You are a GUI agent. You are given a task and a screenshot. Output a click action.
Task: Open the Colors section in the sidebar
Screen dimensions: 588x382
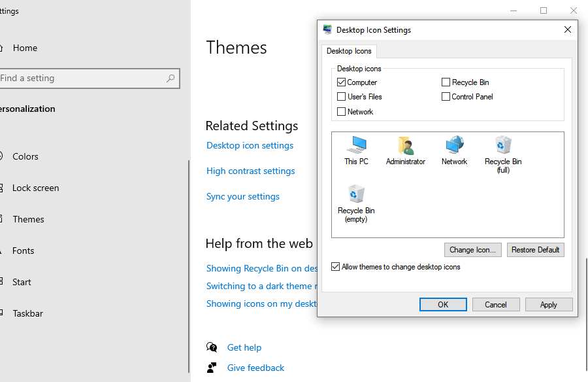pyautogui.click(x=27, y=156)
